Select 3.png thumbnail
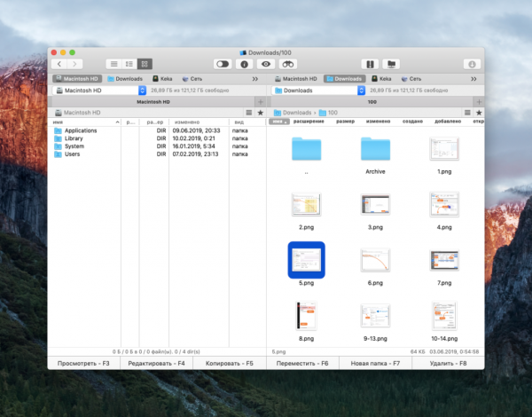Screen dimensions: 532x417 click(x=375, y=204)
